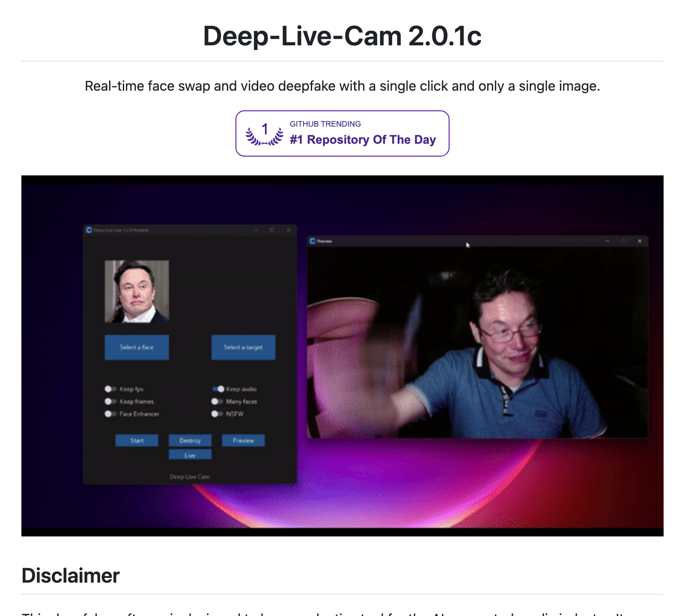Maximize the Deep Live Cam control window
The image size is (685, 616).
coord(272,230)
